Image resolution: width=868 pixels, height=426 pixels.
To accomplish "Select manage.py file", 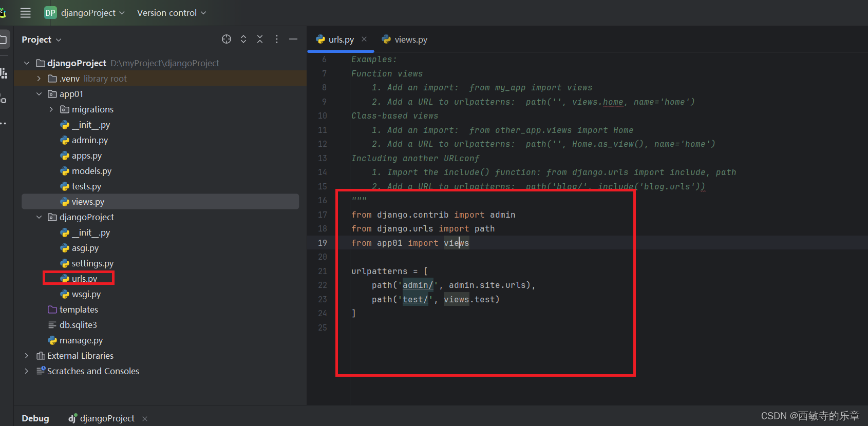I will (81, 340).
